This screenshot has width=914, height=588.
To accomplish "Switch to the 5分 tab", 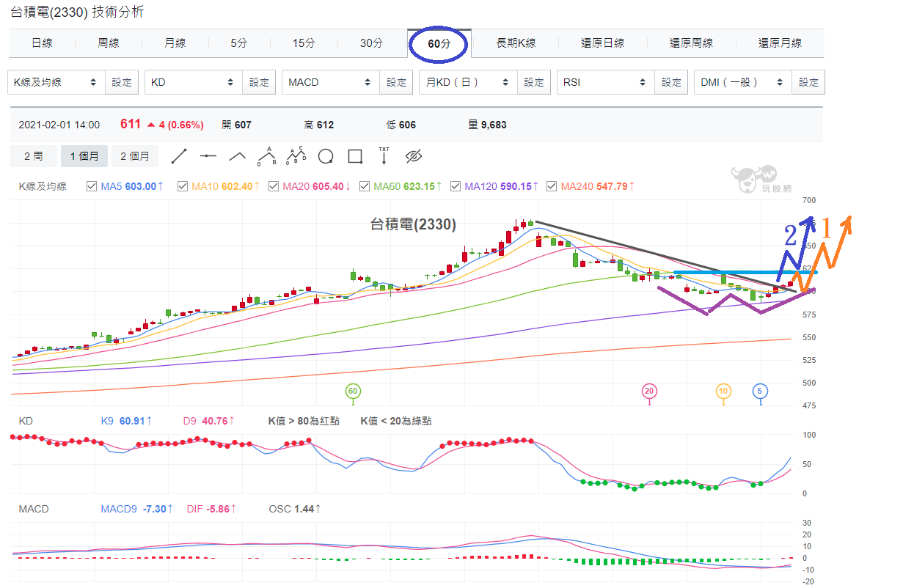I will [x=239, y=43].
